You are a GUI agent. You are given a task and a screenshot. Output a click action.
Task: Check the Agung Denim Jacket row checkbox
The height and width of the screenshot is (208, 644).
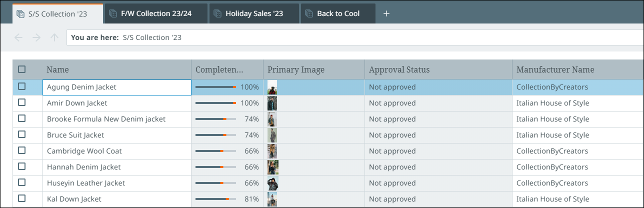[x=22, y=86]
